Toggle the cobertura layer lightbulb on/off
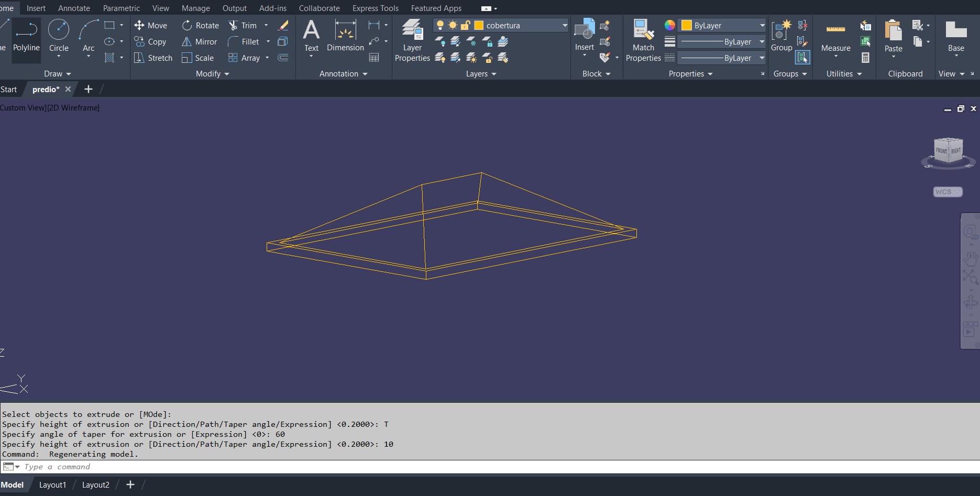 tap(440, 25)
